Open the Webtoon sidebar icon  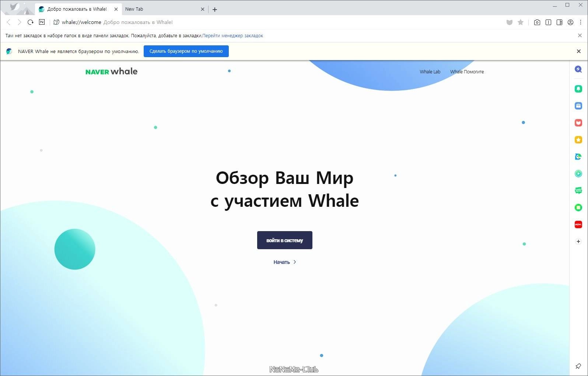[578, 191]
